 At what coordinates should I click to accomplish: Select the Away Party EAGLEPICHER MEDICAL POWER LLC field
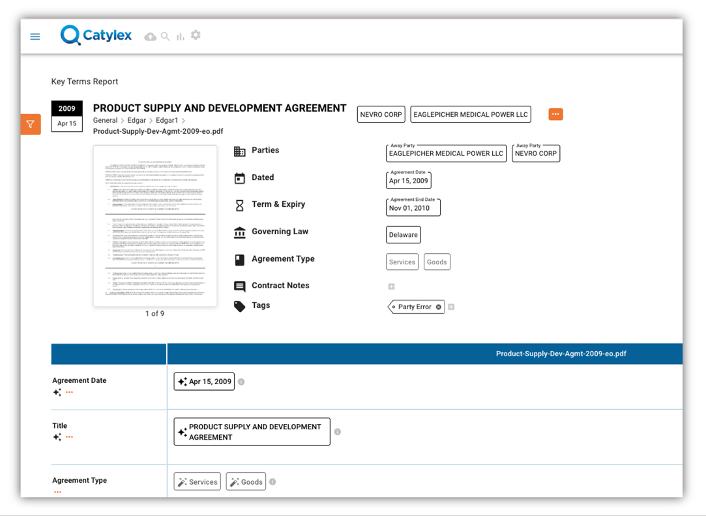click(x=446, y=153)
